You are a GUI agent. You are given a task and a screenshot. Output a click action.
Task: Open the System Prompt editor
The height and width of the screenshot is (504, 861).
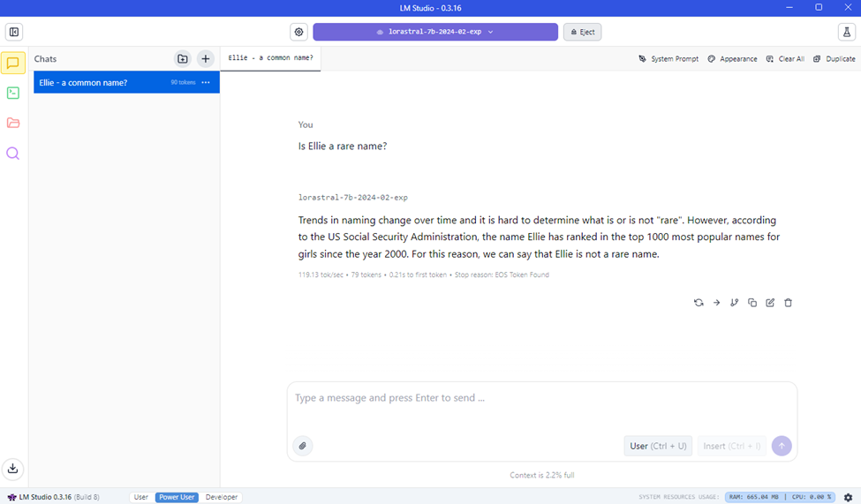[668, 59]
